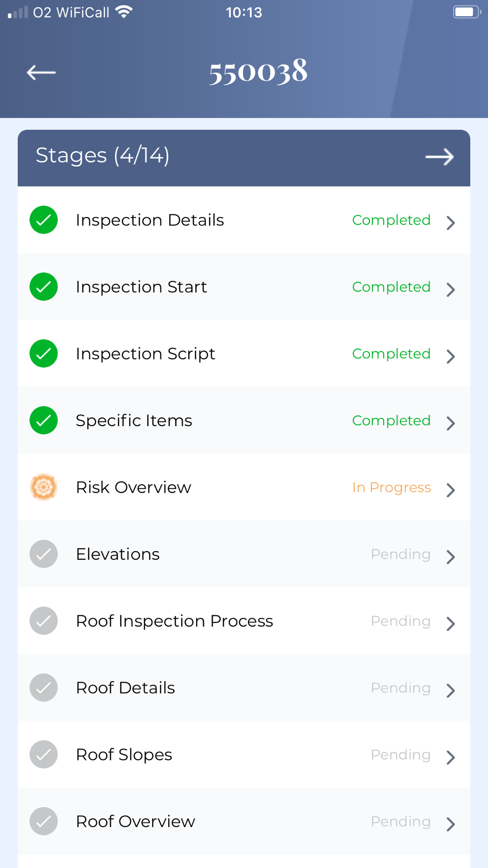Image resolution: width=488 pixels, height=868 pixels.
Task: Tap the back arrow in header
Action: [41, 72]
